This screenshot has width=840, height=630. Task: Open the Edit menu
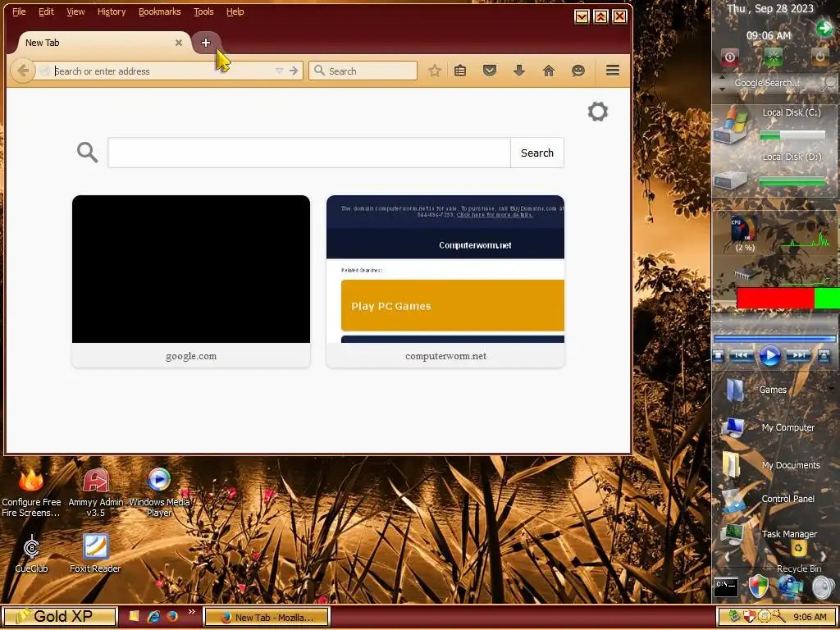click(x=46, y=11)
